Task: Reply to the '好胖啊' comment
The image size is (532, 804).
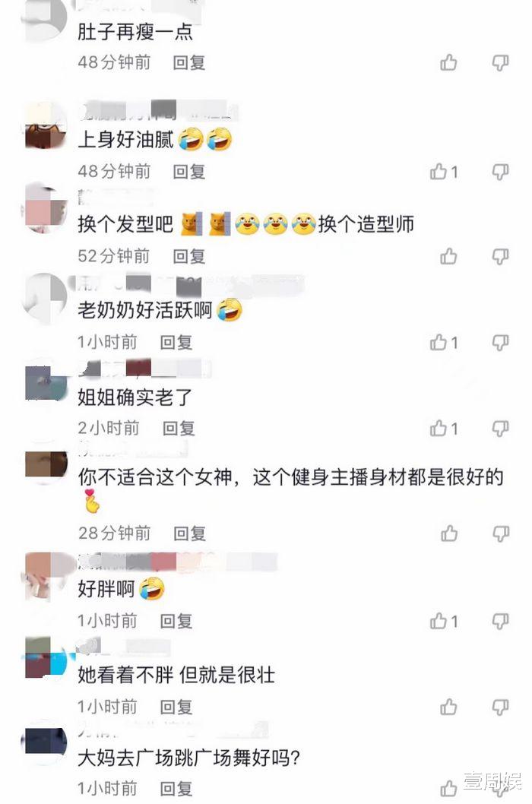Action: (176, 621)
